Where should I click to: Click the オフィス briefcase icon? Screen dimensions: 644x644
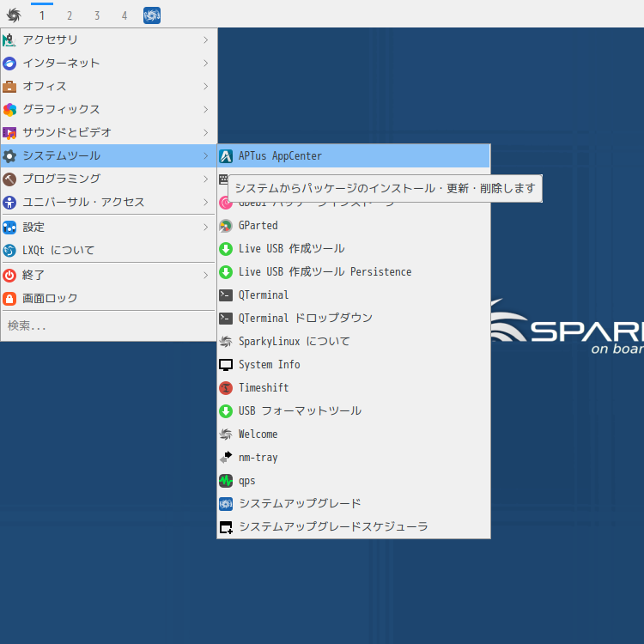[9, 87]
